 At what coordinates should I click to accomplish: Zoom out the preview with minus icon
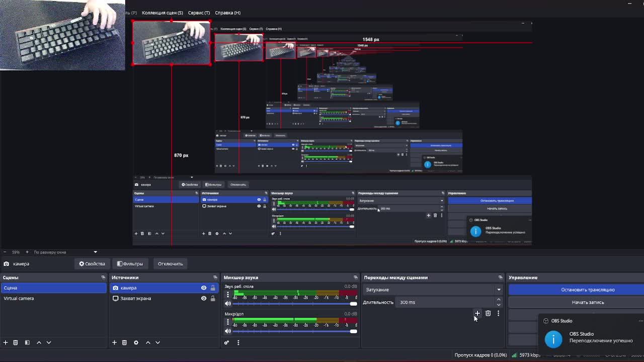tap(5, 252)
